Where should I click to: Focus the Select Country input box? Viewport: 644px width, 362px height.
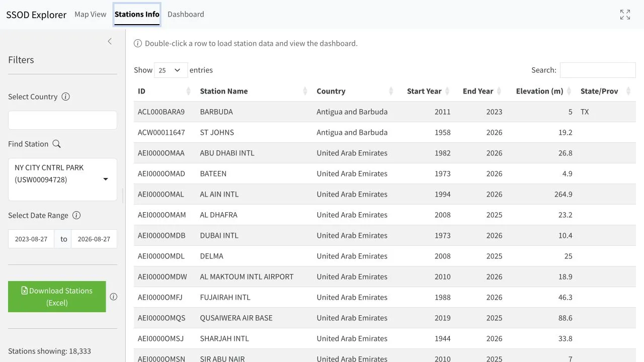62,120
